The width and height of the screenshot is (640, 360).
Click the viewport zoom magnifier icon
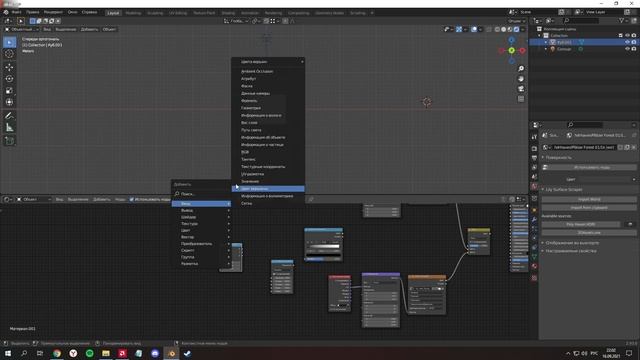point(521,69)
